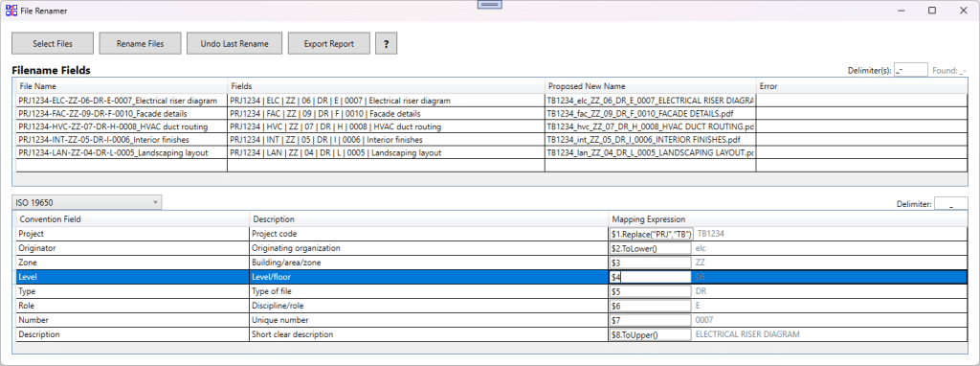Select the Zone convention field row
The image size is (980, 366).
coord(491,263)
